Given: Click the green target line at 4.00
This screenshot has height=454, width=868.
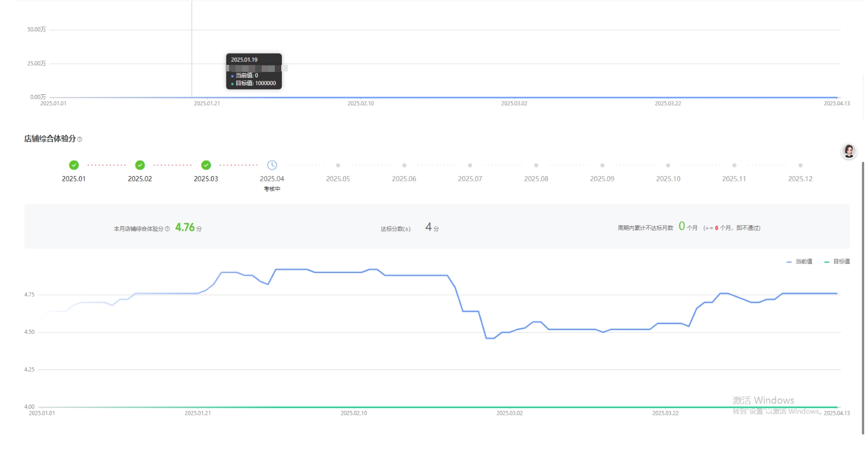Looking at the screenshot, I should pyautogui.click(x=436, y=407).
